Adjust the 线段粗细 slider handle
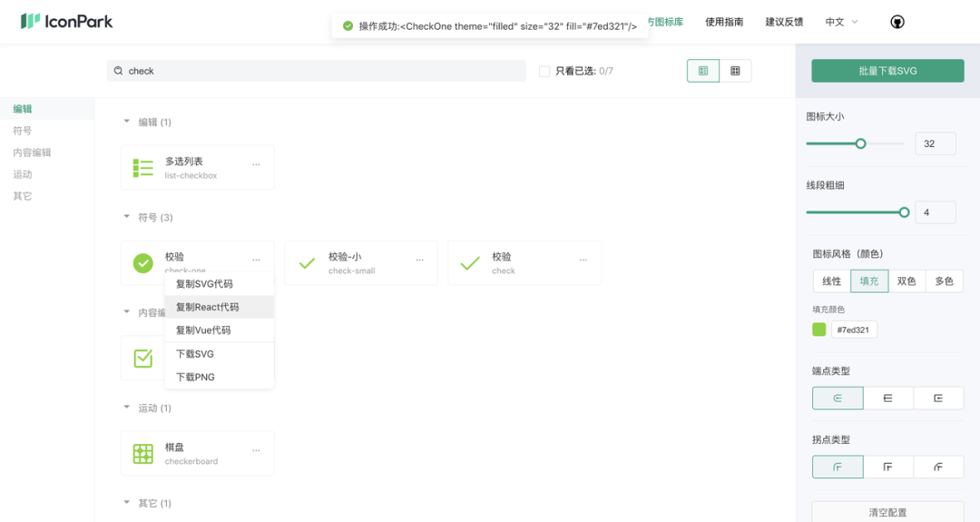Image resolution: width=980 pixels, height=522 pixels. coord(904,212)
